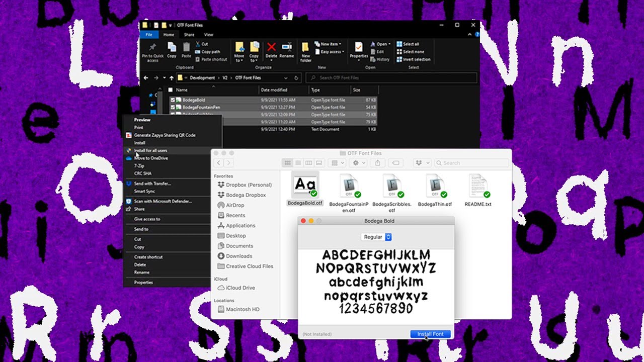
Task: Click Invert selection in the ribbon
Action: click(x=414, y=59)
